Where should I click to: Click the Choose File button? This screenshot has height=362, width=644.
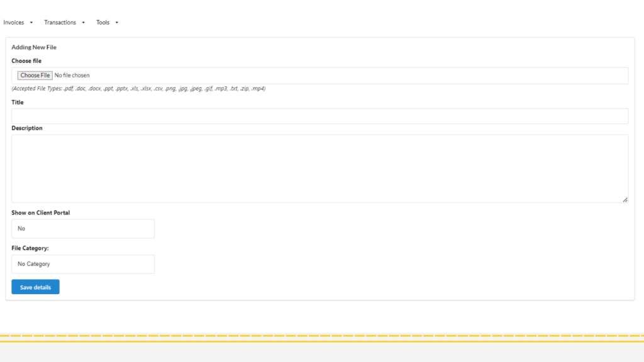35,75
